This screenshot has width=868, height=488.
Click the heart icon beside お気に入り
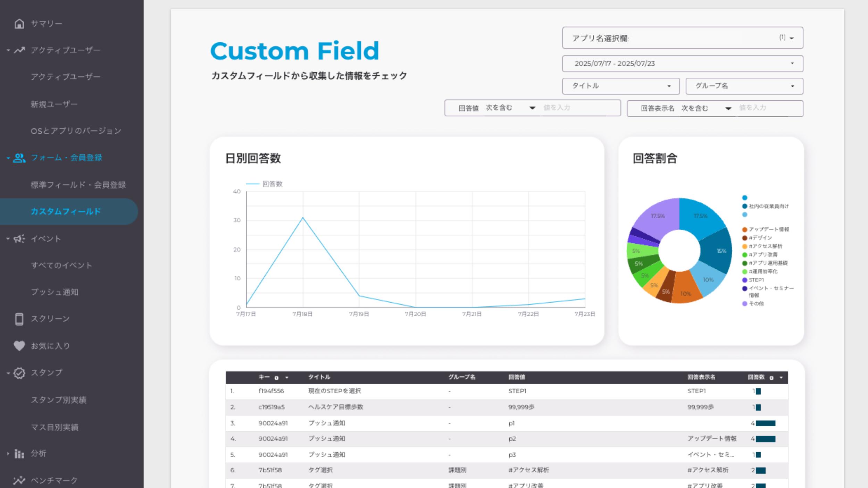pos(19,346)
